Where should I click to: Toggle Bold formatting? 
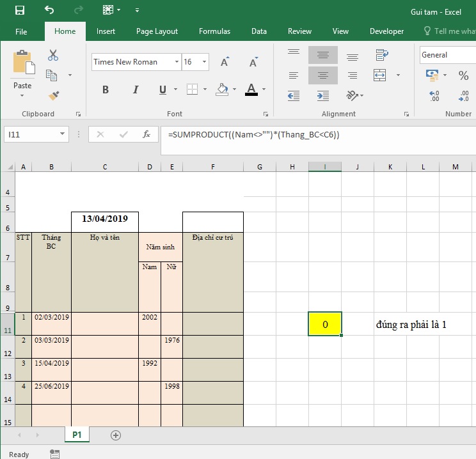[106, 89]
